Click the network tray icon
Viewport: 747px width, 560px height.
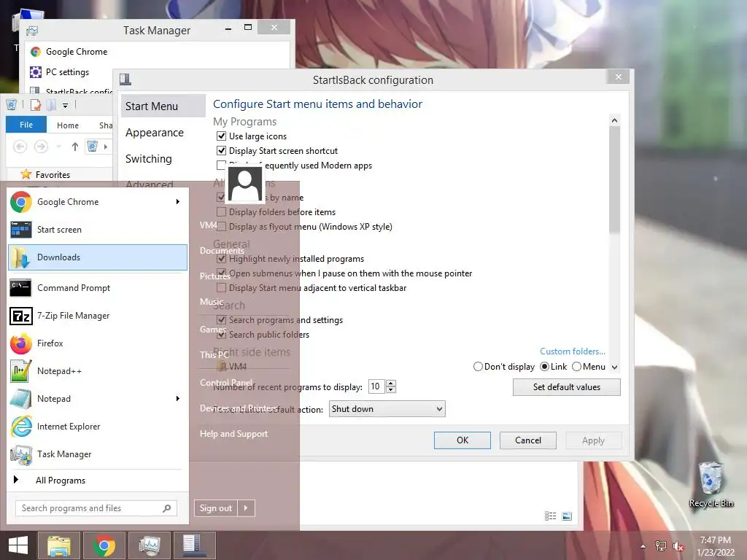coord(661,546)
